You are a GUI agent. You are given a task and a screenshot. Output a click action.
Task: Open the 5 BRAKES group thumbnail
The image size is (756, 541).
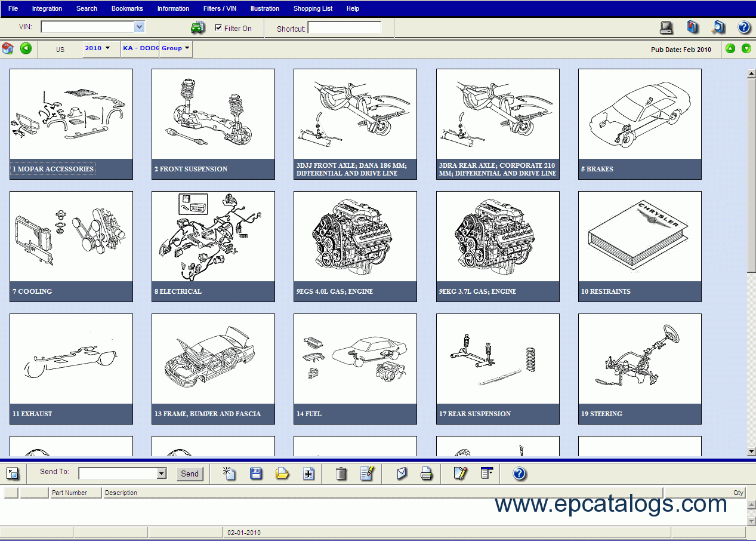pyautogui.click(x=639, y=124)
